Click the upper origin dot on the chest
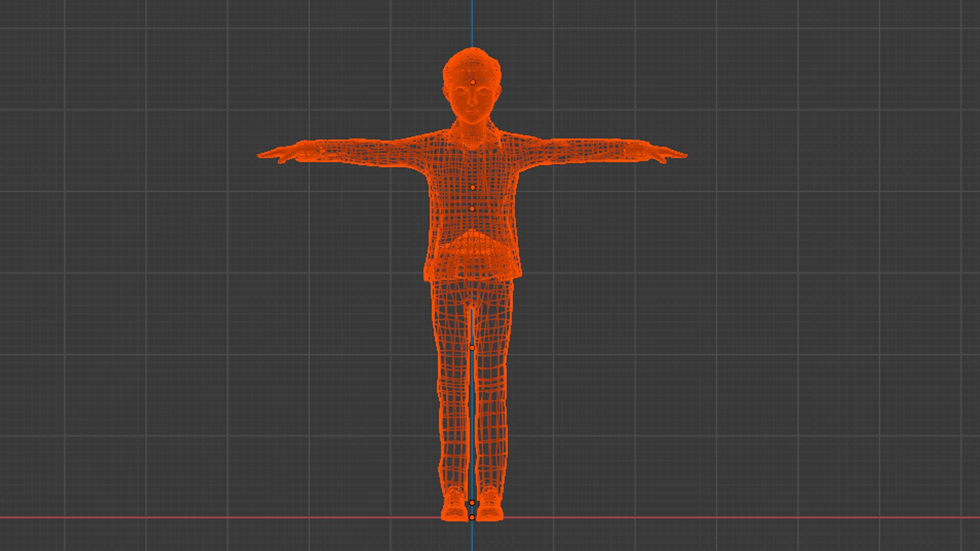 (472, 188)
